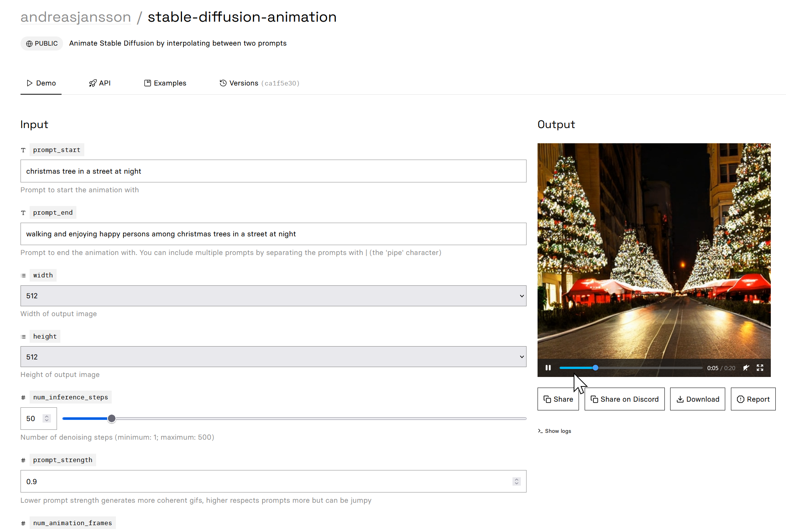This screenshot has height=532, width=786.
Task: Pause the output video
Action: pyautogui.click(x=548, y=368)
